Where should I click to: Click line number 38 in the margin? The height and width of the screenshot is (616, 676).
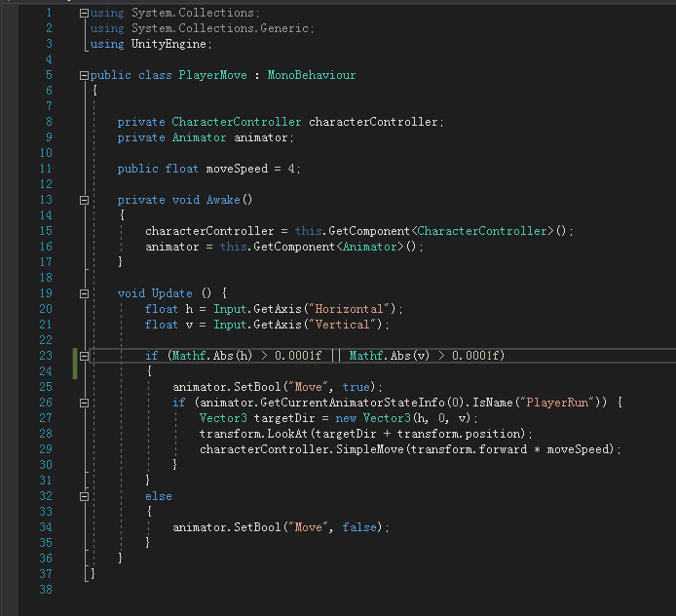[46, 590]
